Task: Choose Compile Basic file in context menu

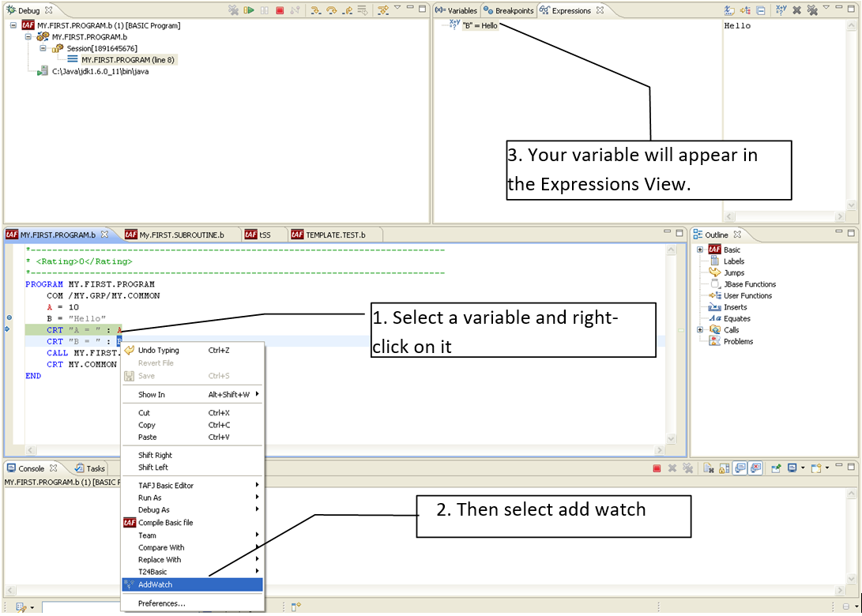Action: coord(165,523)
